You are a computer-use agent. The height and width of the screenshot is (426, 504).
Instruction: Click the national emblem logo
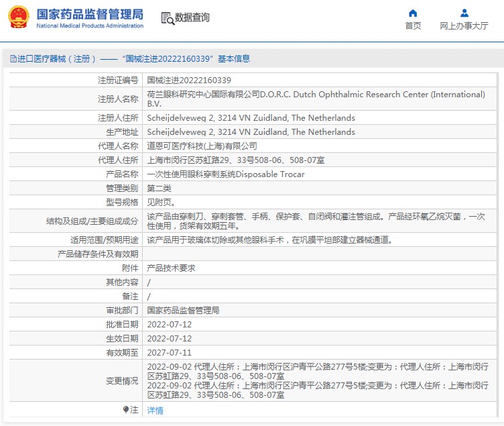point(19,17)
